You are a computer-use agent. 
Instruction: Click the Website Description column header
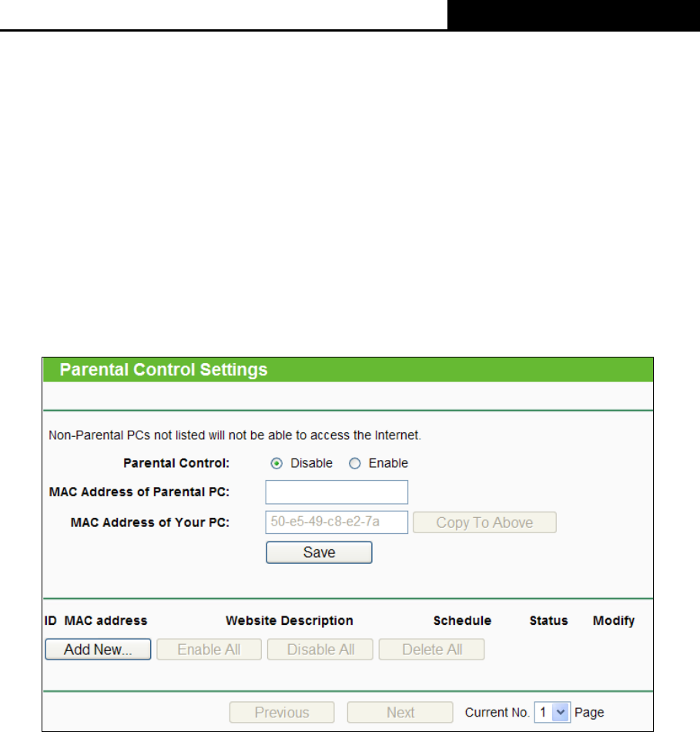click(x=290, y=620)
